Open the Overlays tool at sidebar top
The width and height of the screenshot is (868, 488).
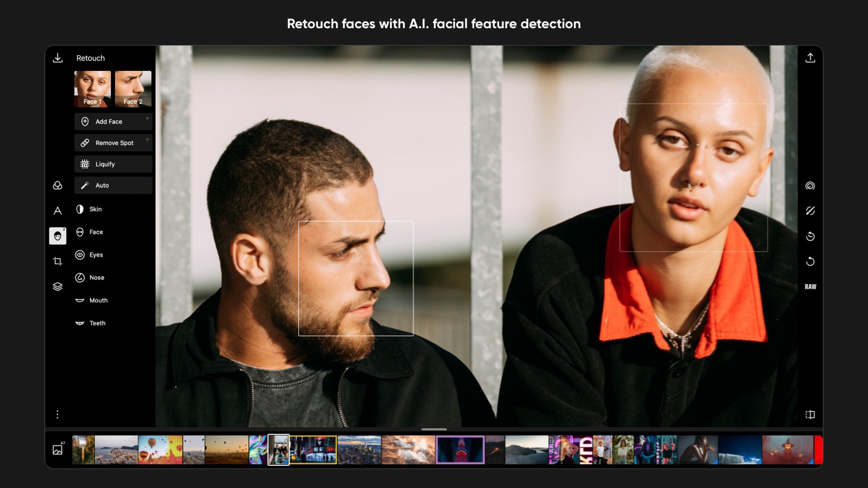[58, 185]
